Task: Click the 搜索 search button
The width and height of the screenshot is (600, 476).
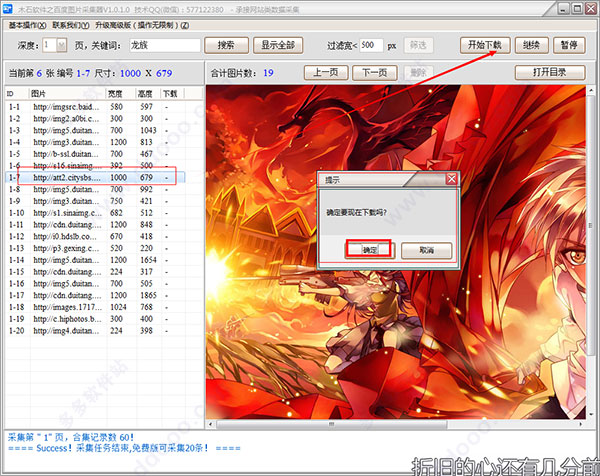Action: point(226,45)
